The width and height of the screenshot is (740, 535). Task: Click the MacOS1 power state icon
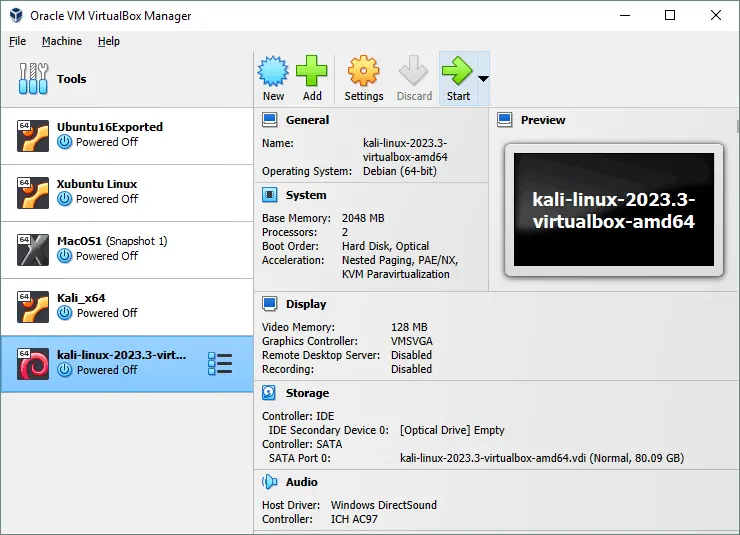[x=65, y=256]
